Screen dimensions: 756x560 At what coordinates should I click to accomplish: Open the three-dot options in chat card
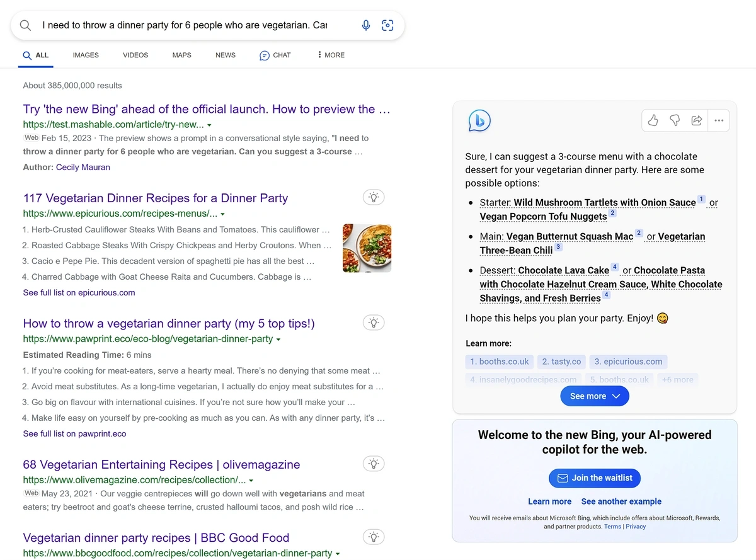(x=719, y=120)
